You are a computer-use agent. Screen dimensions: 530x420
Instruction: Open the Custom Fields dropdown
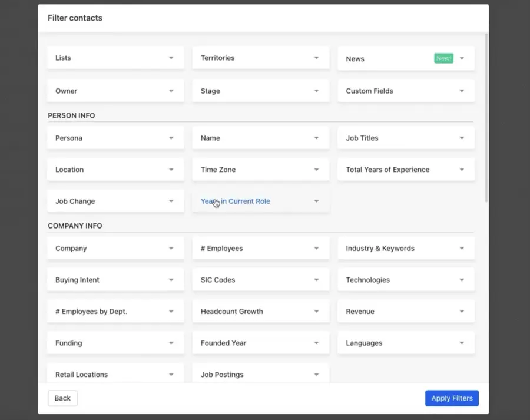point(405,91)
